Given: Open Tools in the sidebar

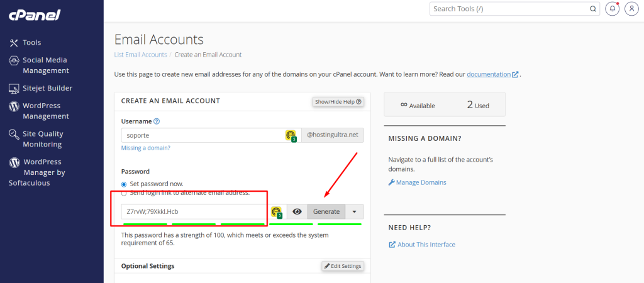Looking at the screenshot, I should 31,42.
